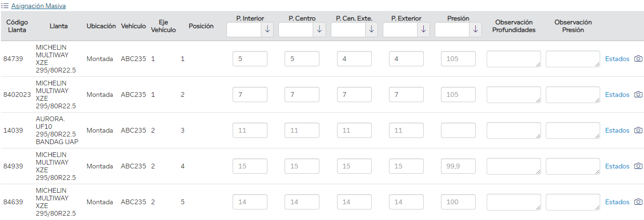Open camera for tire 84639
644x220 pixels.
click(638, 202)
